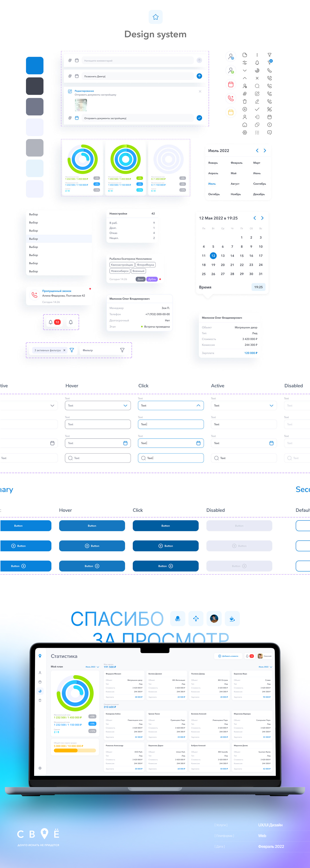Click the round user icon with green check badge

click(x=231, y=70)
